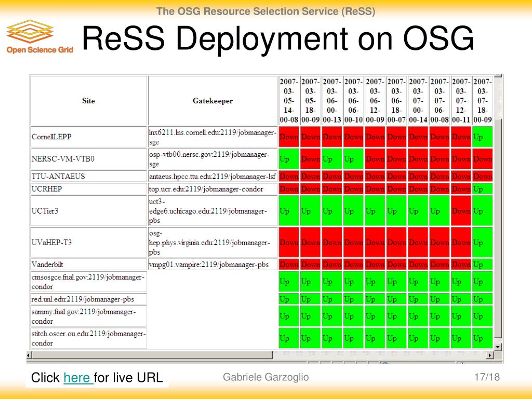This screenshot has height=399, width=532.
Task: Click the UCRHEP site cell
Action: click(x=88, y=189)
